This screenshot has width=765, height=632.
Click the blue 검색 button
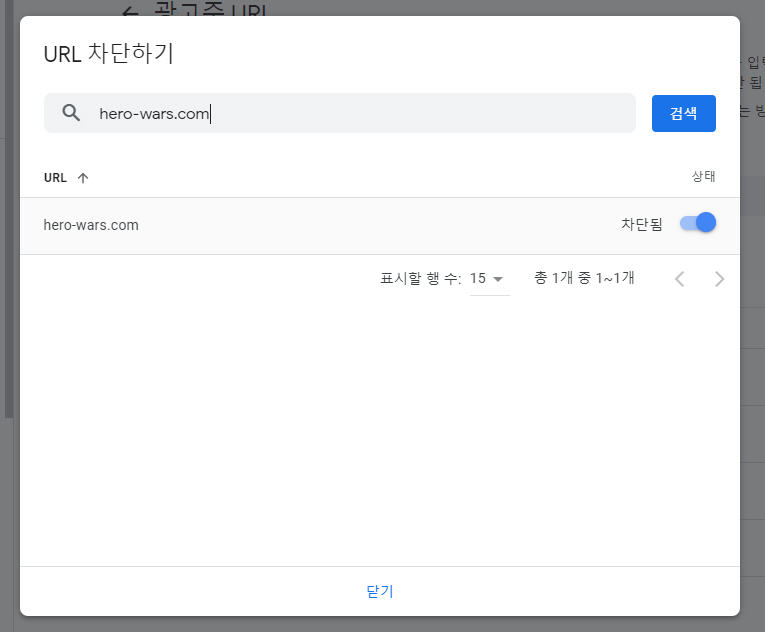[x=684, y=113]
